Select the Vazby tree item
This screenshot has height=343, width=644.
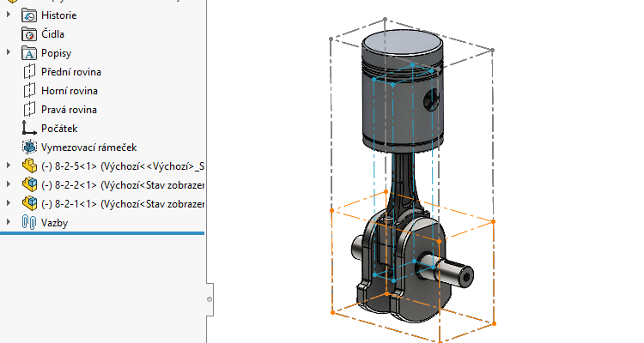54,223
